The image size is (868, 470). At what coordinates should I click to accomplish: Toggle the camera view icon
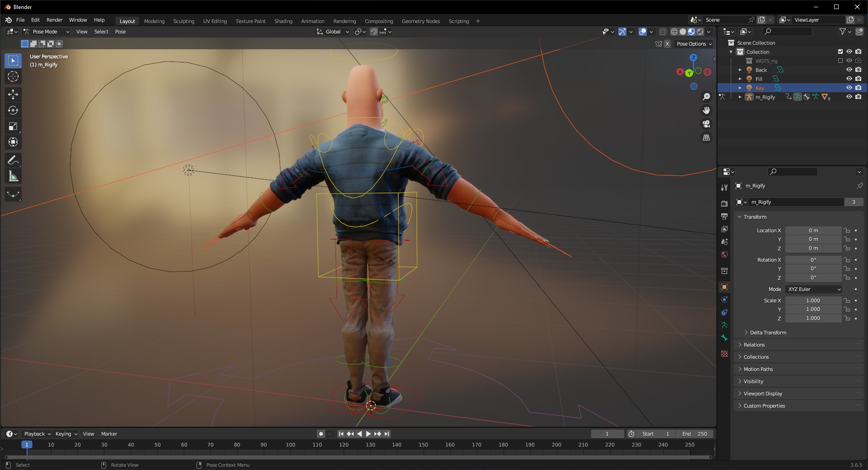click(x=706, y=124)
